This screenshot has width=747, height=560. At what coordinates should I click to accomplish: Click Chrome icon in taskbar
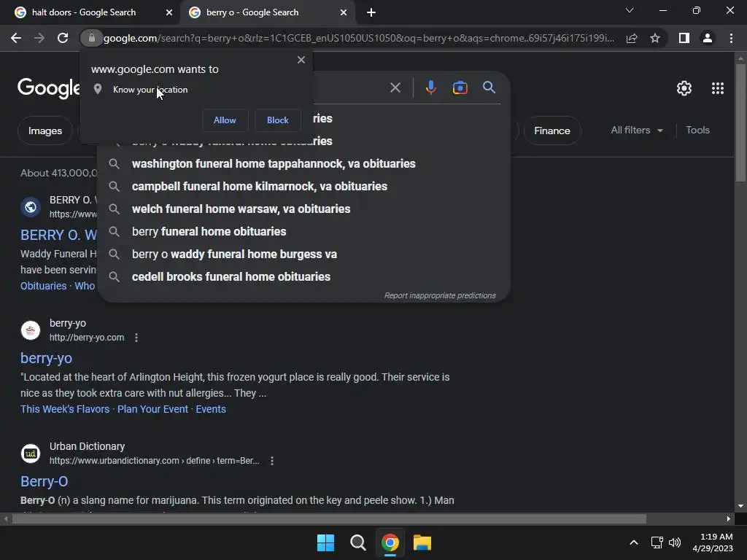coord(390,542)
